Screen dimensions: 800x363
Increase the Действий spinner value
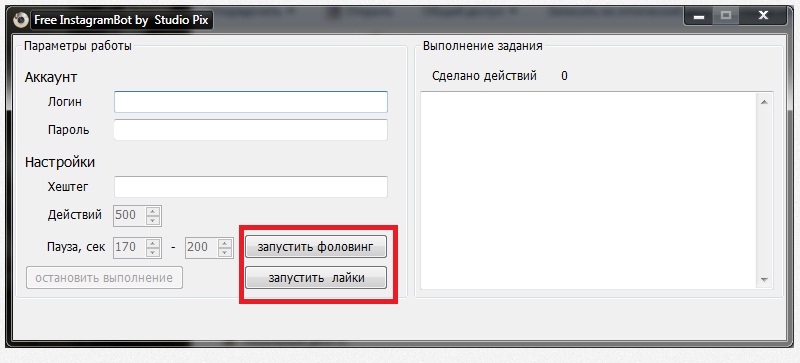[153, 211]
